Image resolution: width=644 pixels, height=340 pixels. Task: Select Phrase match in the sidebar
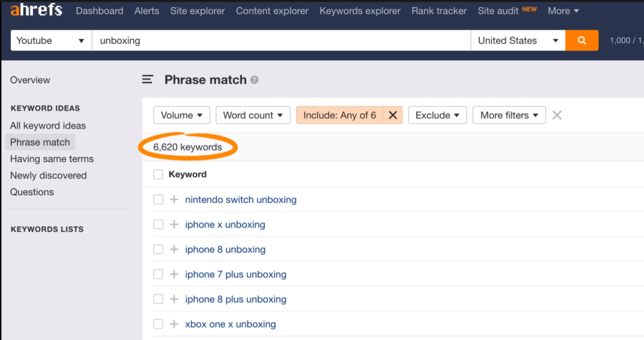tap(40, 142)
